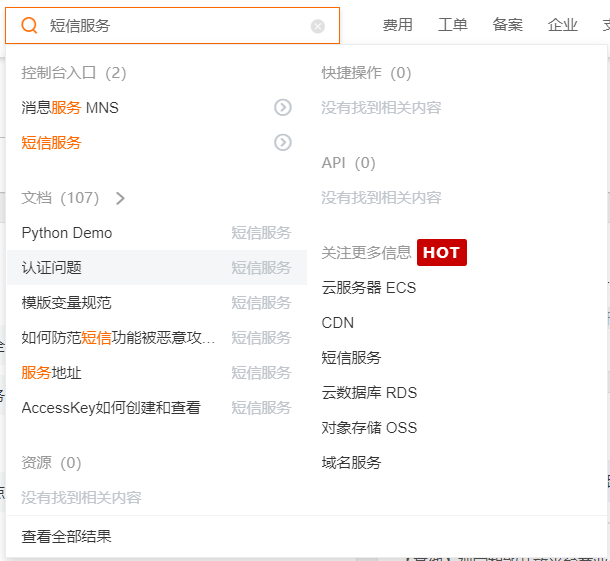Open 云数据库 RDS hot link

pyautogui.click(x=369, y=393)
